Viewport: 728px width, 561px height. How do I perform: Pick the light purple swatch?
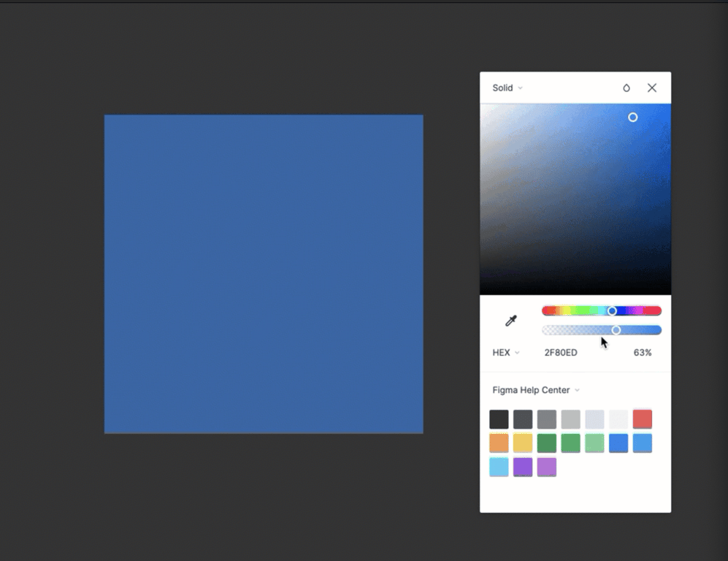[547, 467]
